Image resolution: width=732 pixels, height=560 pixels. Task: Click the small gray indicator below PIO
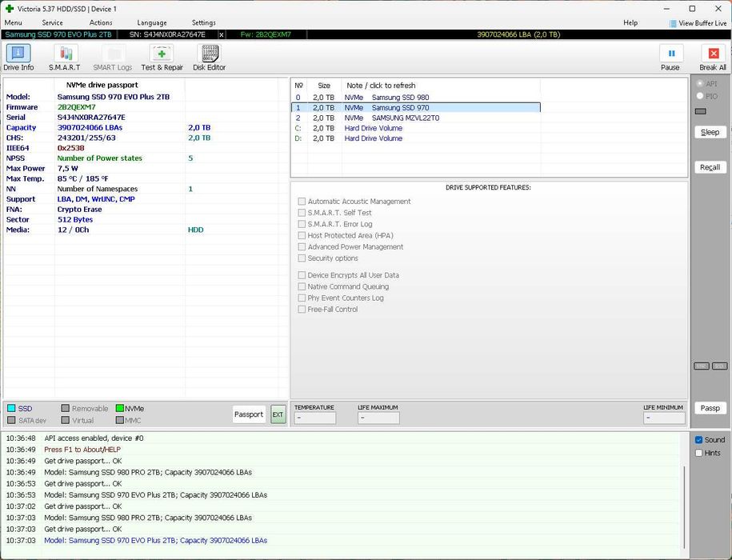tap(701, 111)
